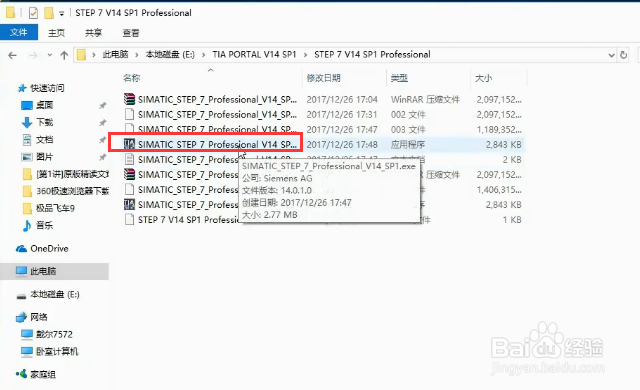640x390 pixels.
Task: Switch to the 主页 ribbon tab
Action: pos(56,33)
